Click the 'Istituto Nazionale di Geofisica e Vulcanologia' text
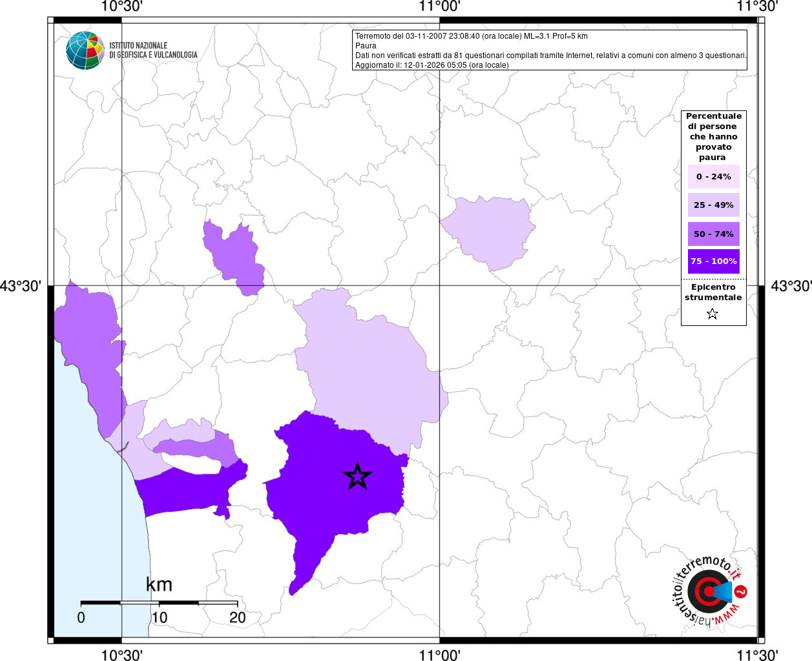 coord(153,50)
